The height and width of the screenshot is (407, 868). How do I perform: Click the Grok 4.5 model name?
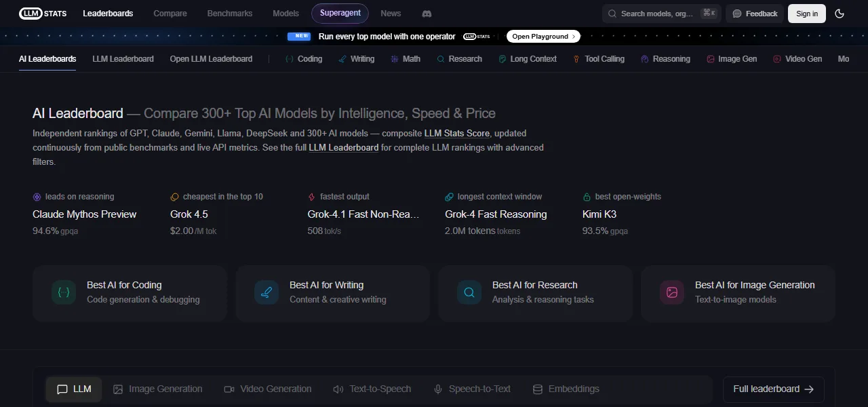tap(189, 214)
